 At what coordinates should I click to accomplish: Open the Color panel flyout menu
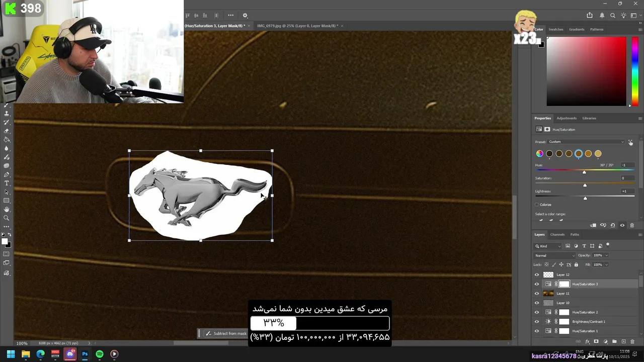[x=640, y=29]
